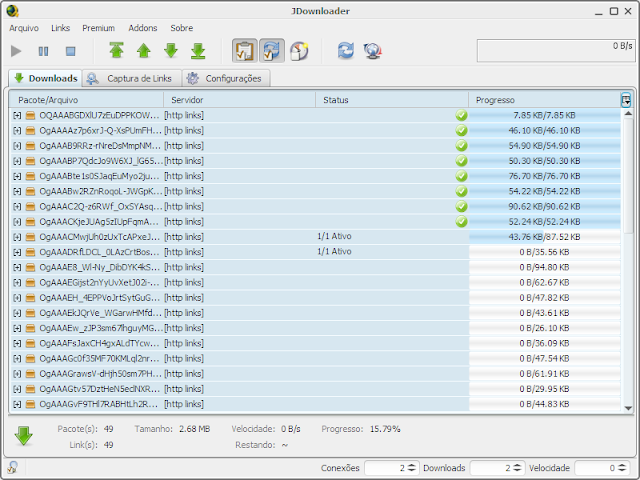Toggle the stopwatch/premium icon in toolbar
Image resolution: width=640 pixels, height=480 pixels.
tap(299, 51)
